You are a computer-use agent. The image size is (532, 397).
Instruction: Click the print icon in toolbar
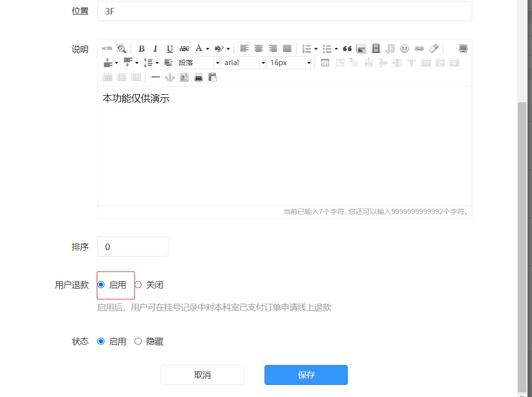click(198, 78)
